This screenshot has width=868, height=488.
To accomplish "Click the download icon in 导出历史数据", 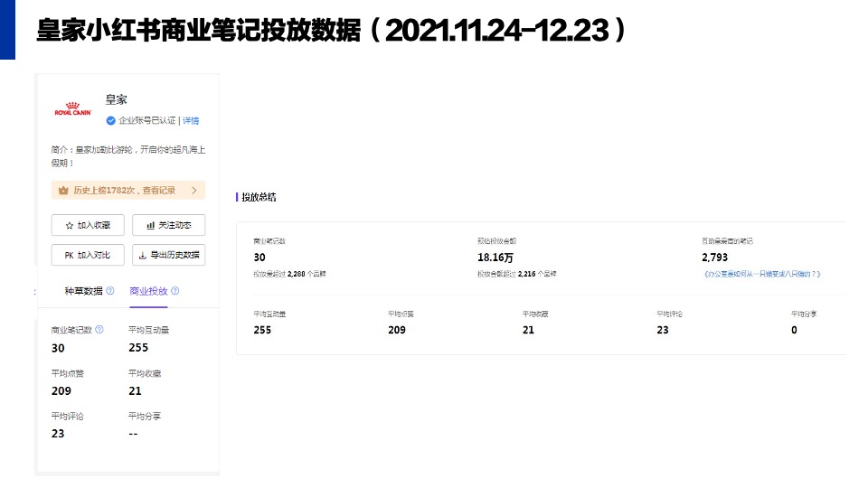I will pyautogui.click(x=142, y=255).
